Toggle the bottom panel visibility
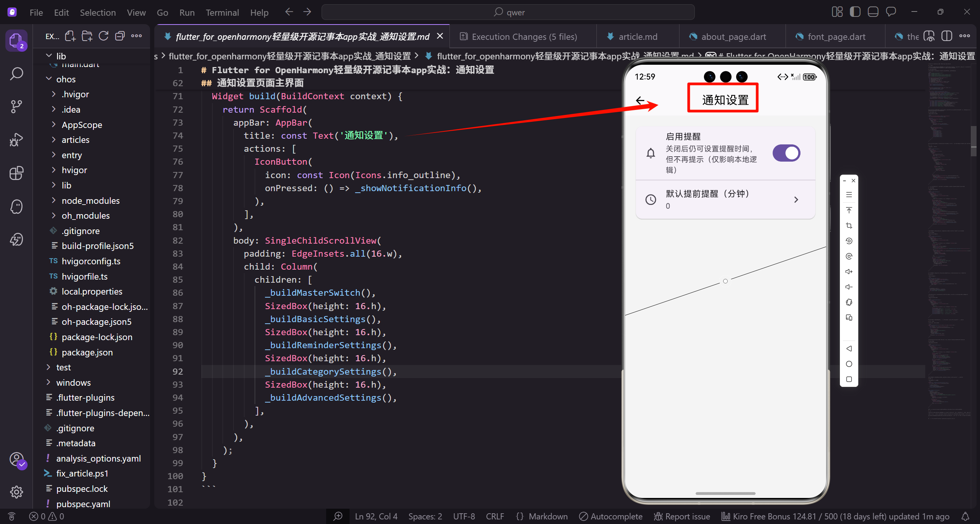The width and height of the screenshot is (980, 524). (x=873, y=12)
